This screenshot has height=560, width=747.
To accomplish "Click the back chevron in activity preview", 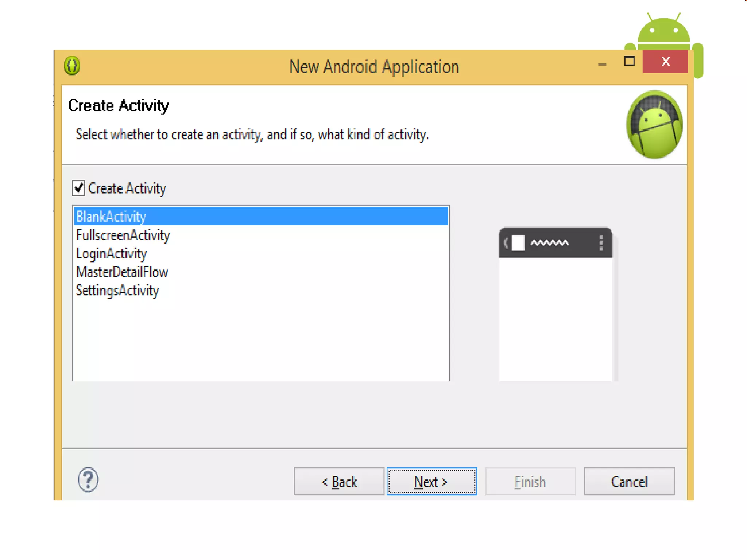I will pos(506,243).
